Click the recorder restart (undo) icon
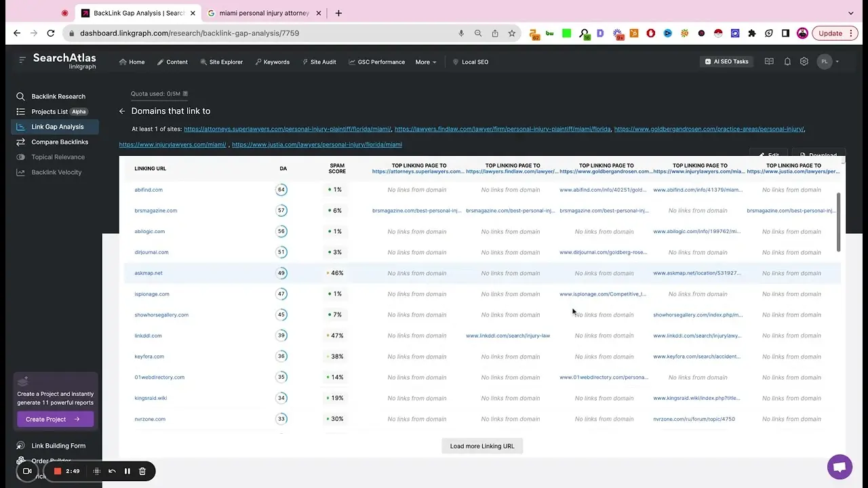 [112, 471]
